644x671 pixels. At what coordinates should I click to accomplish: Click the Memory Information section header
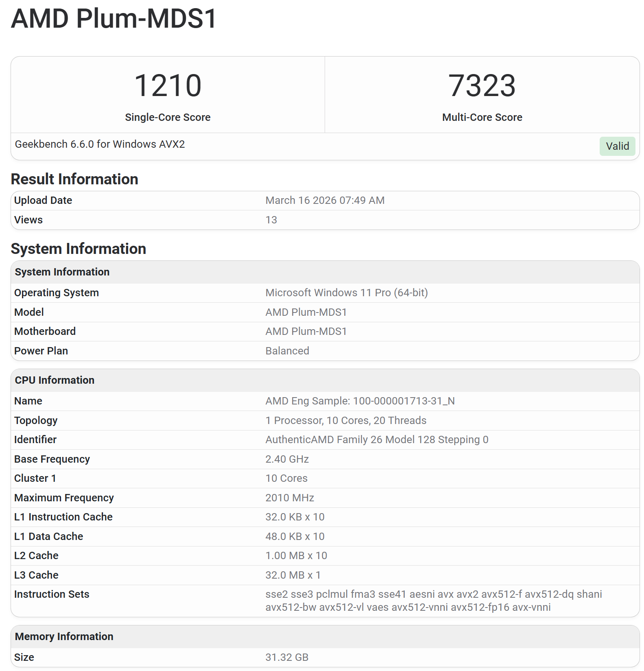(x=64, y=636)
